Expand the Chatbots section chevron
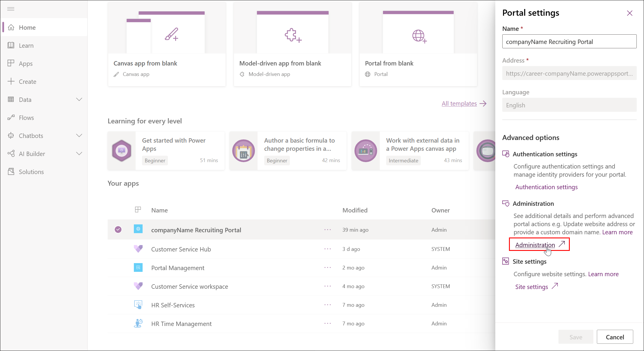 tap(79, 136)
